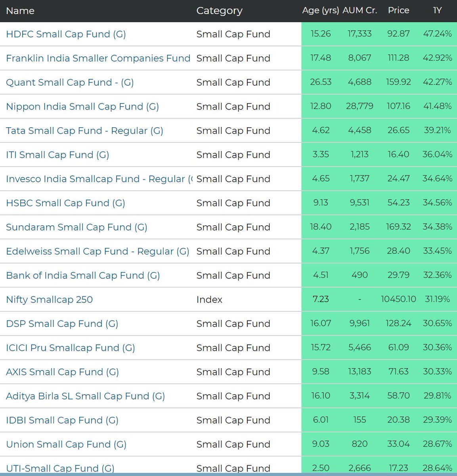Sort table by the Name column header
The width and height of the screenshot is (457, 476).
(20, 11)
